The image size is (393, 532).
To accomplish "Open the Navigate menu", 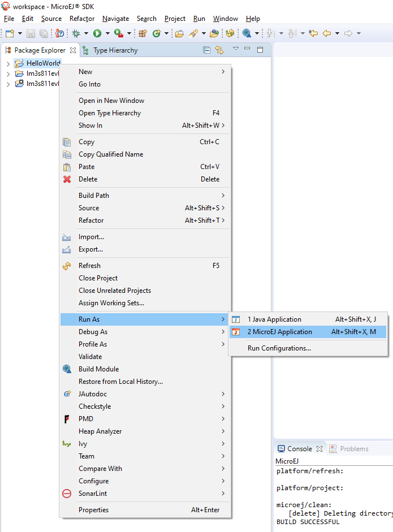I will coord(115,19).
